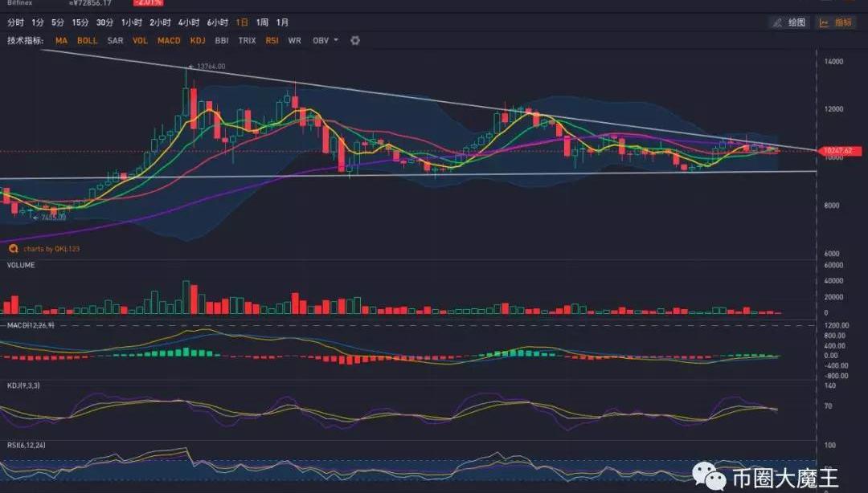This screenshot has width=868, height=493.
Task: Switch to 15分 interval
Action: pos(80,22)
